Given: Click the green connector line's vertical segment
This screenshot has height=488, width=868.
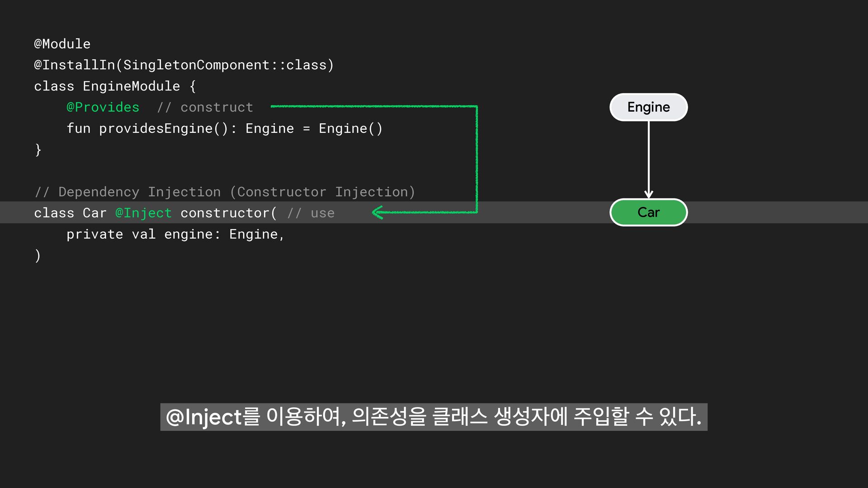Looking at the screenshot, I should [x=476, y=159].
